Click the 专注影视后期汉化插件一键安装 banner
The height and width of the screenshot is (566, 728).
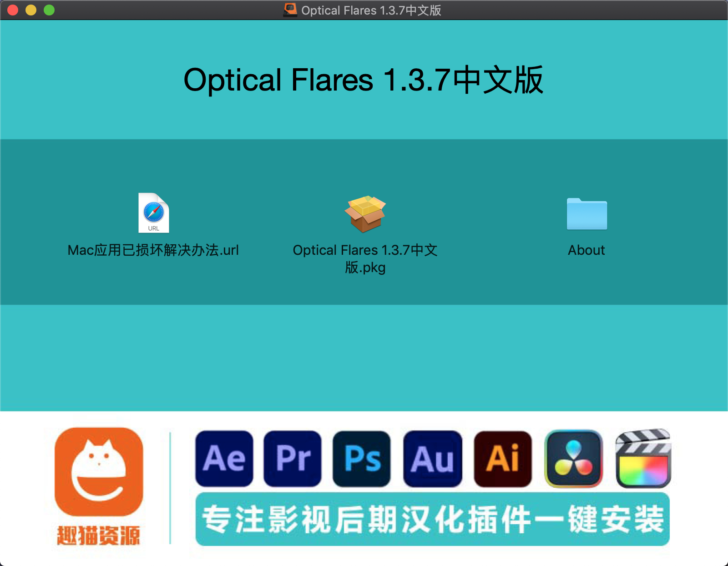pos(432,519)
